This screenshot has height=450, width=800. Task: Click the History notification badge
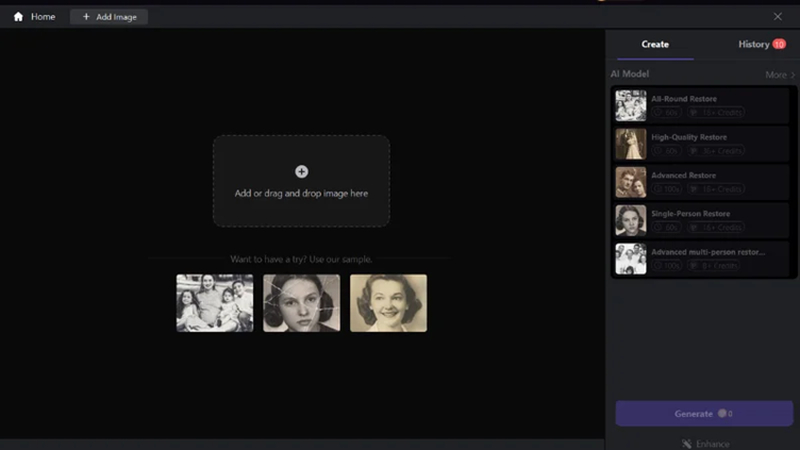[779, 44]
